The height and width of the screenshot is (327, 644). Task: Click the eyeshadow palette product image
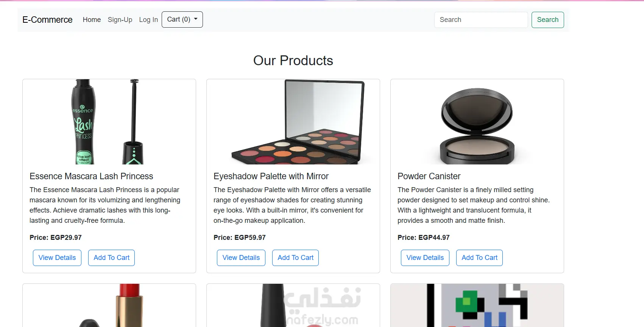293,122
